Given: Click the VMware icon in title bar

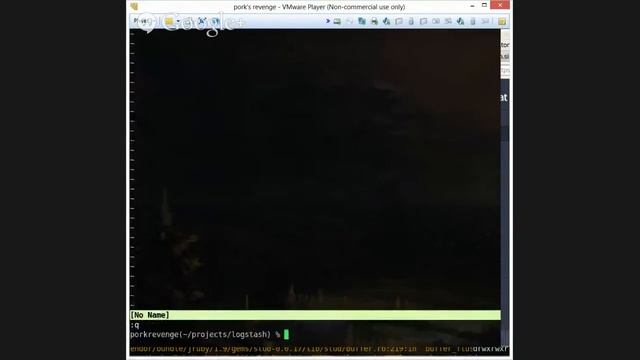Looking at the screenshot, I should [134, 7].
